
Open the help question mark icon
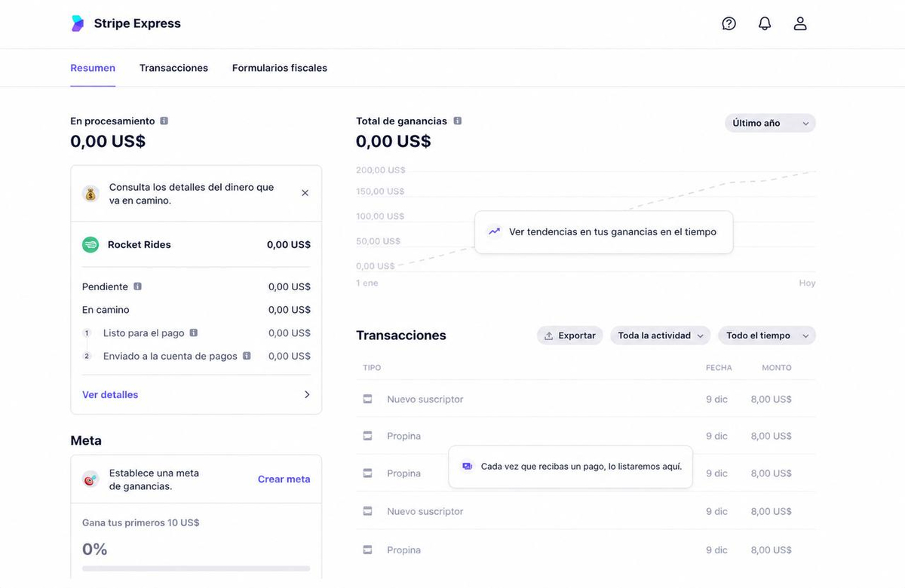click(x=729, y=23)
